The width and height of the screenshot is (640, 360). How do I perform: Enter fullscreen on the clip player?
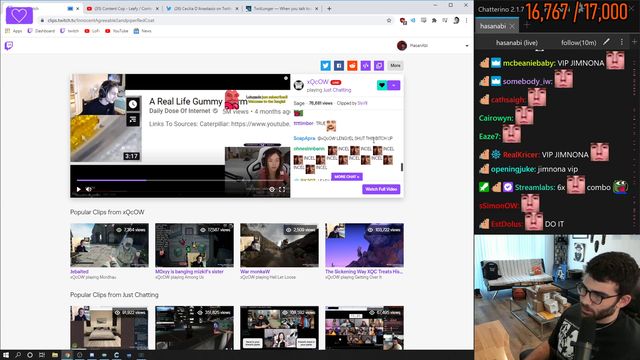pyautogui.click(x=282, y=189)
